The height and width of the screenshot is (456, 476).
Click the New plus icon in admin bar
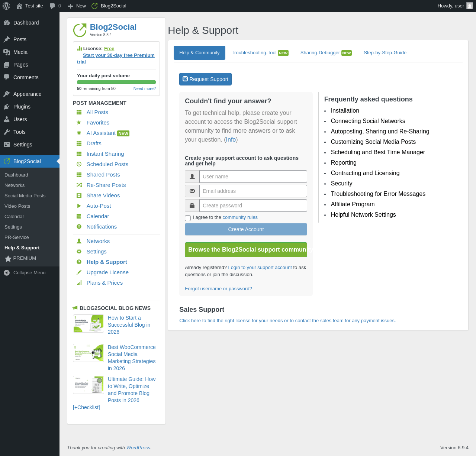(x=70, y=6)
